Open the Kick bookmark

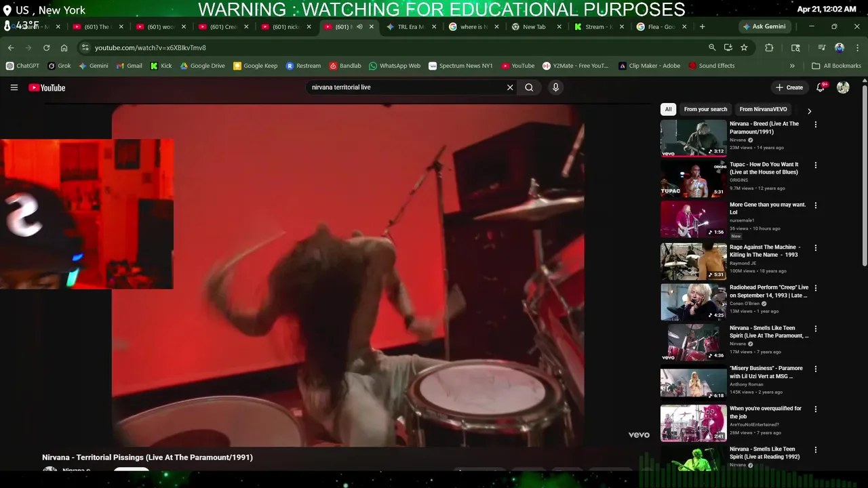click(161, 66)
